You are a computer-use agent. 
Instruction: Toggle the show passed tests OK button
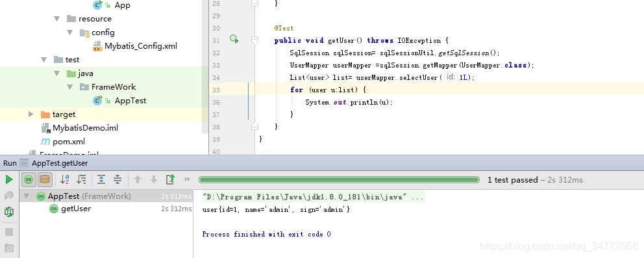[29, 179]
